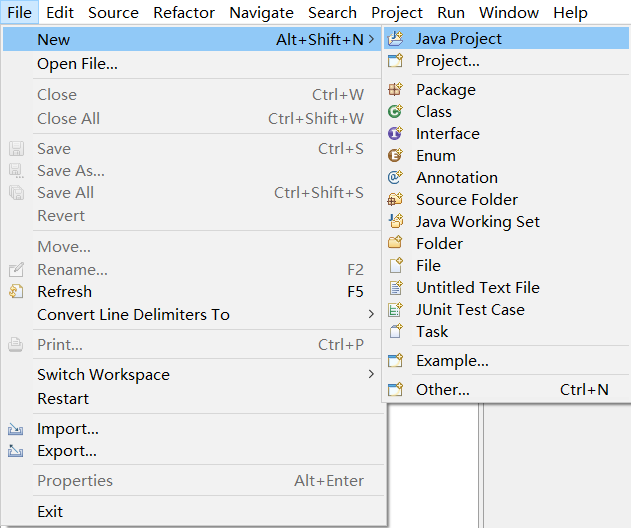631x528 pixels.
Task: Choose the green Class icon
Action: tap(395, 111)
